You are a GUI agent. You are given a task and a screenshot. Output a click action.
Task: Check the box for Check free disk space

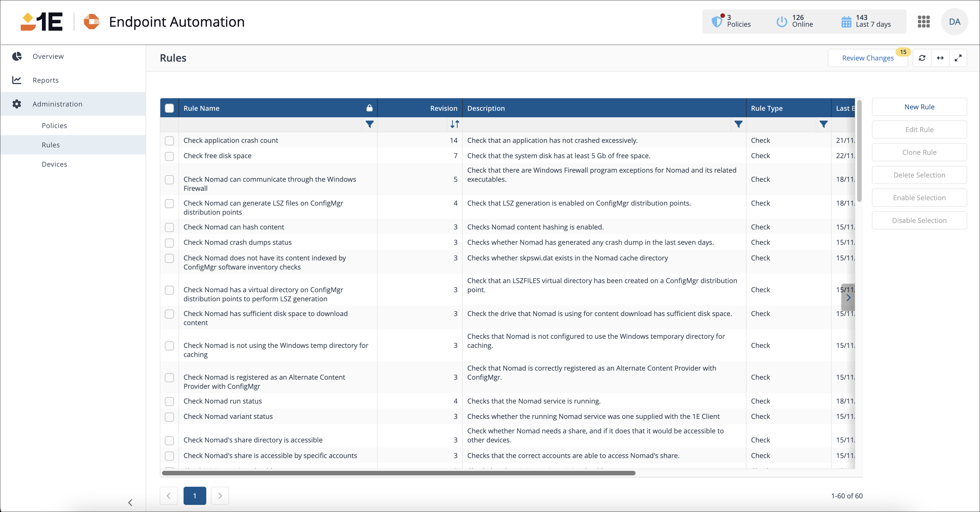[x=169, y=156]
